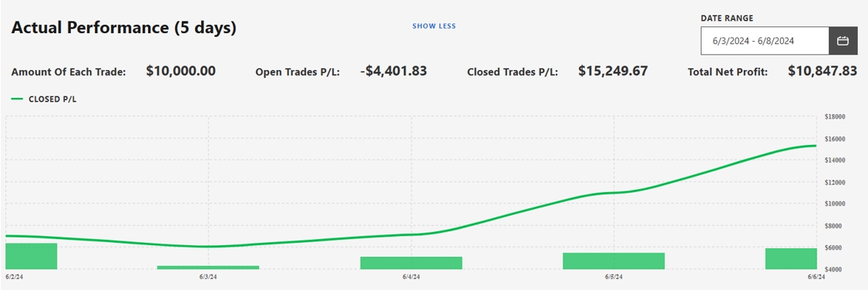Select the green bar for 6/5/24

[x=614, y=261]
